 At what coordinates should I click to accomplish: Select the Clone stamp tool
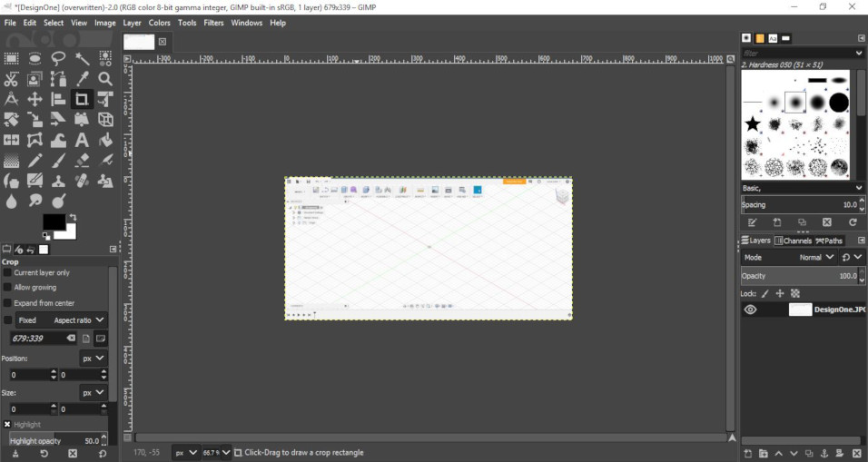[x=58, y=181]
